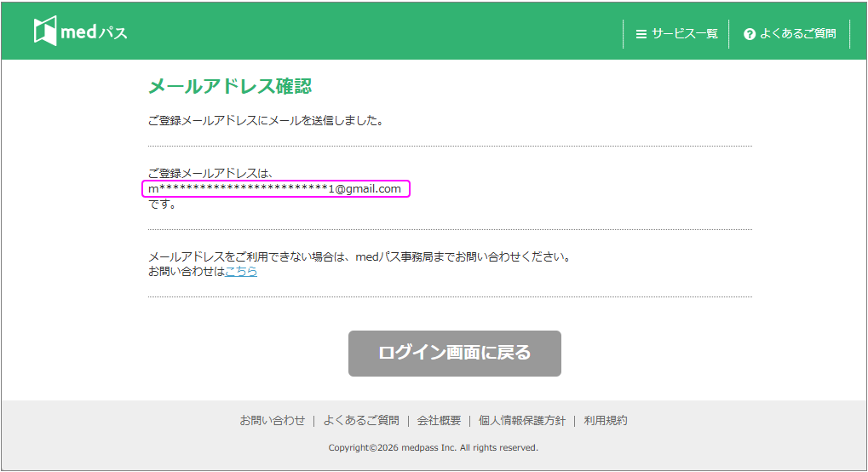Click the hamburger icon beside サービス一覧

pyautogui.click(x=641, y=34)
